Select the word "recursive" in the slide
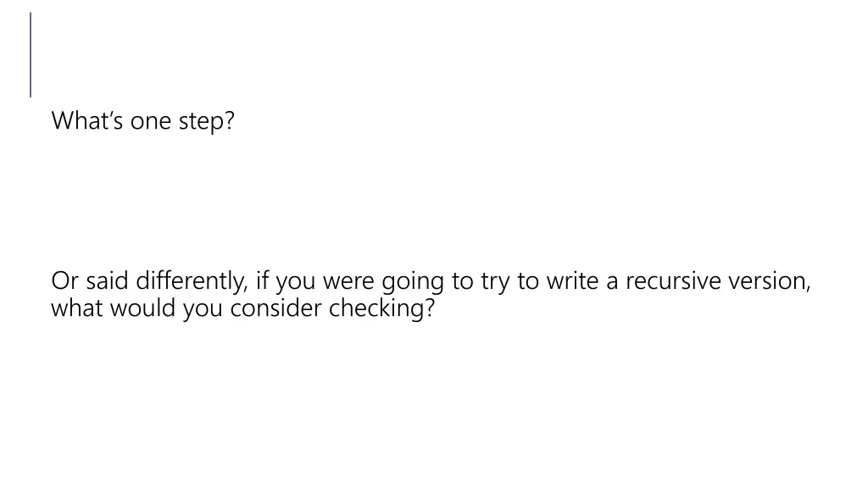Viewport: 868px width, 488px height. 673,280
